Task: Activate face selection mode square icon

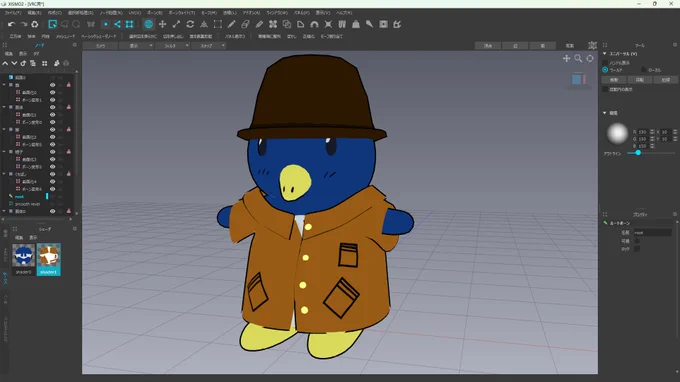Action: [129, 24]
